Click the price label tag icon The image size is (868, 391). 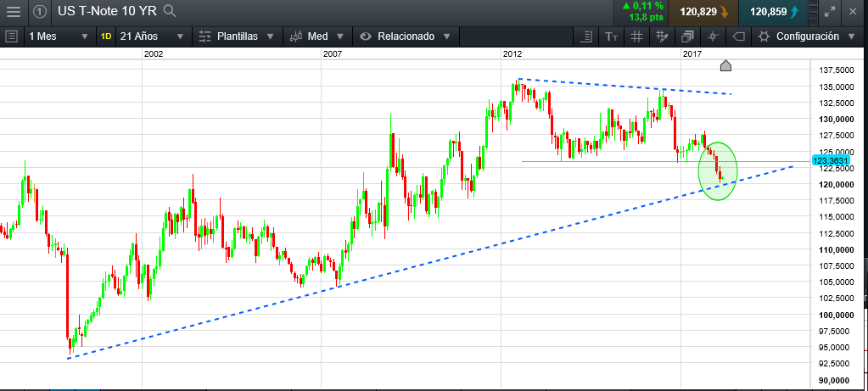pos(738,37)
